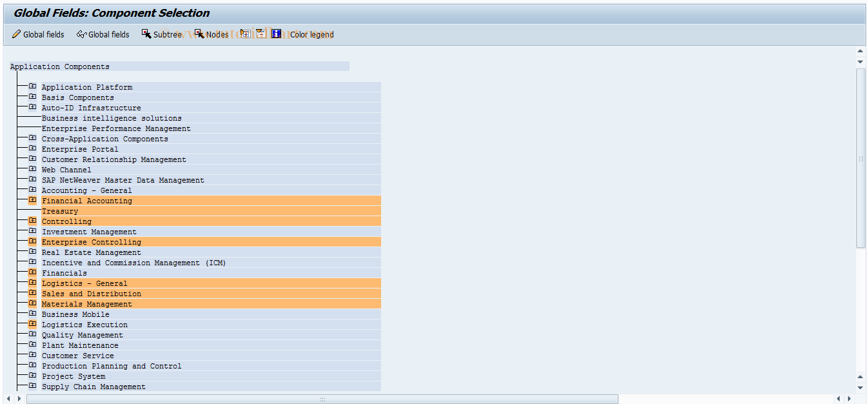This screenshot has height=404, width=868.
Task: Select the Project System label
Action: pos(74,376)
